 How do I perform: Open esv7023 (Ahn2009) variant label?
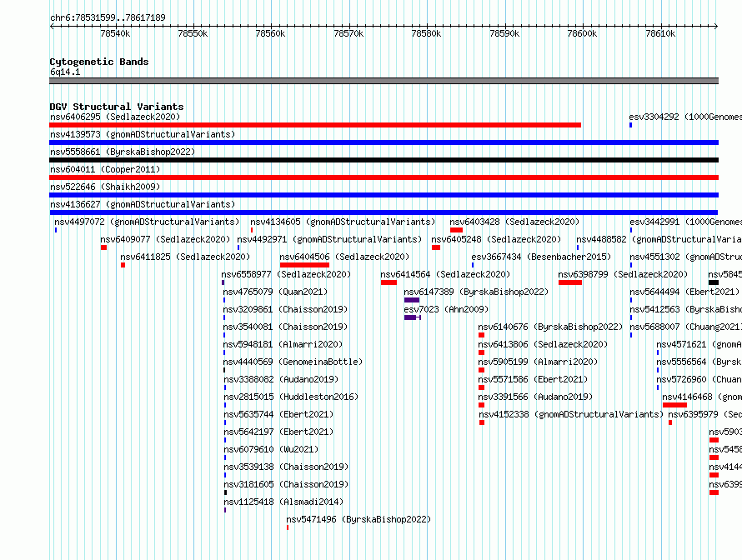(x=446, y=309)
